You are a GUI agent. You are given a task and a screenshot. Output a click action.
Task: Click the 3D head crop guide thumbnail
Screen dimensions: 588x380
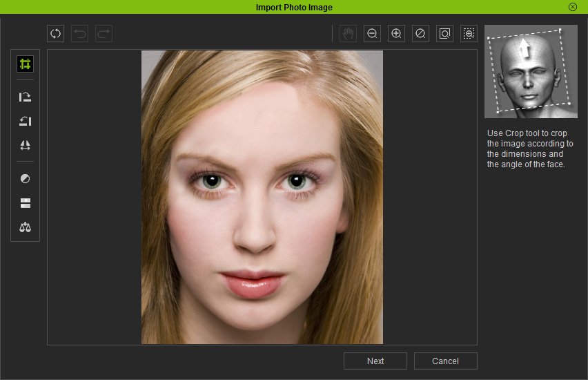point(531,71)
